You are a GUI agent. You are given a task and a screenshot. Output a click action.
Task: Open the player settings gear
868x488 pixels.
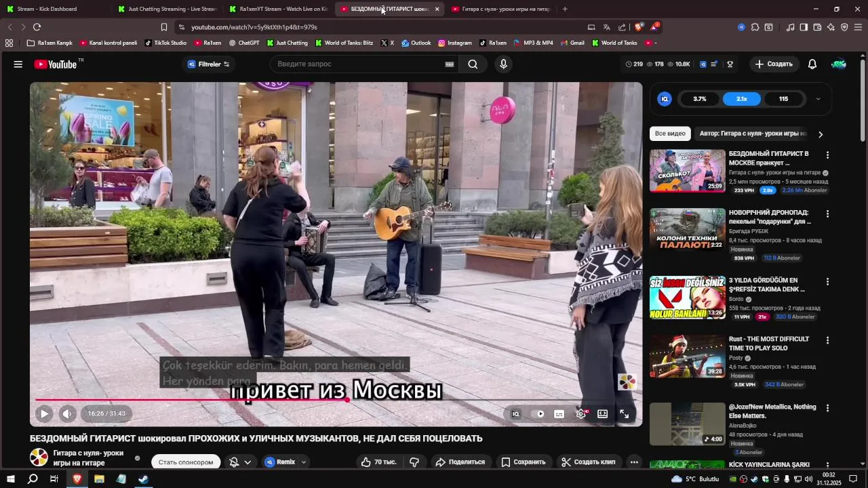click(x=581, y=413)
